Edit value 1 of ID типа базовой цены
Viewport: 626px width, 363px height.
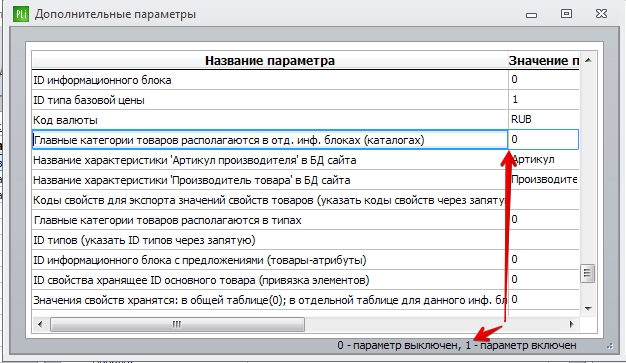pos(543,100)
